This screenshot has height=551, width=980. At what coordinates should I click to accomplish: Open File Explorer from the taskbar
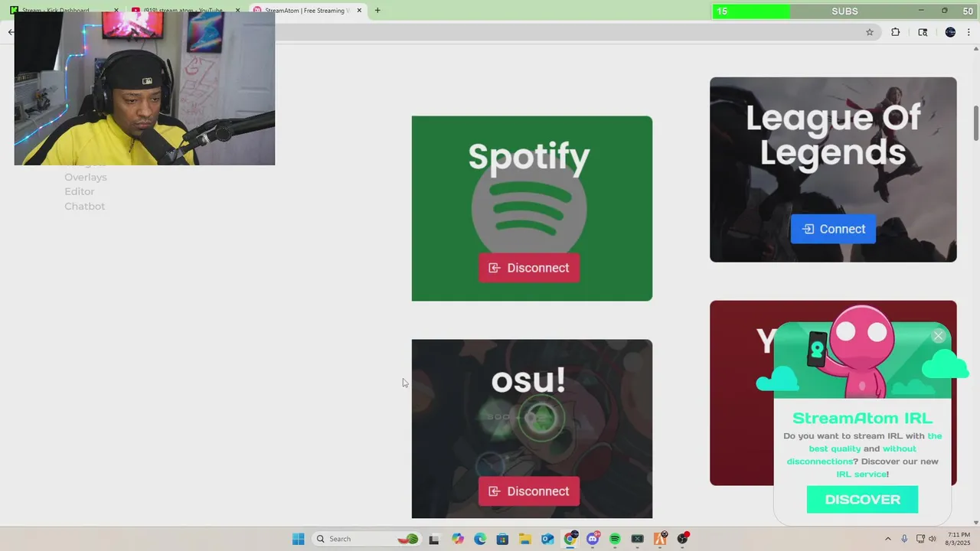tap(525, 539)
